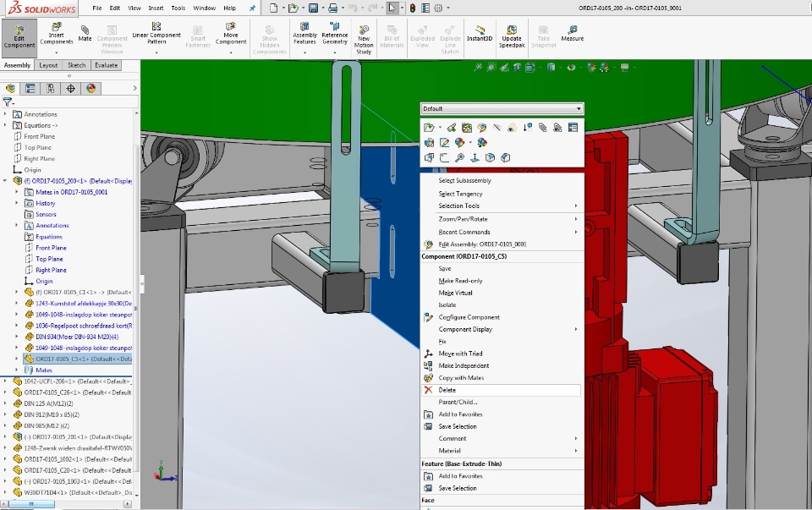The width and height of the screenshot is (812, 510).
Task: Open the Tools menu
Action: pos(178,8)
